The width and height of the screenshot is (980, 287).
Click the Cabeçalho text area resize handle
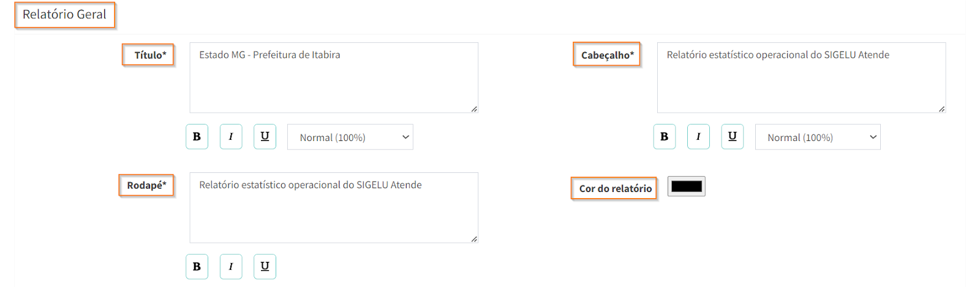(x=941, y=109)
